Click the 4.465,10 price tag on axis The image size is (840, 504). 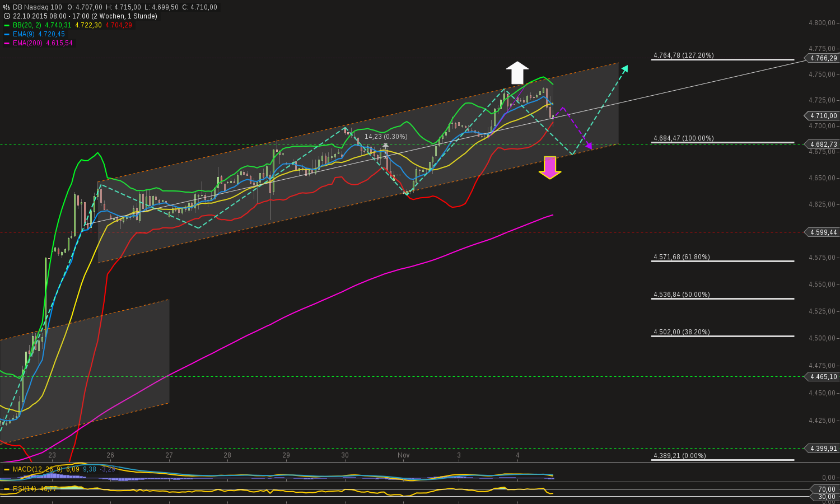pos(822,377)
